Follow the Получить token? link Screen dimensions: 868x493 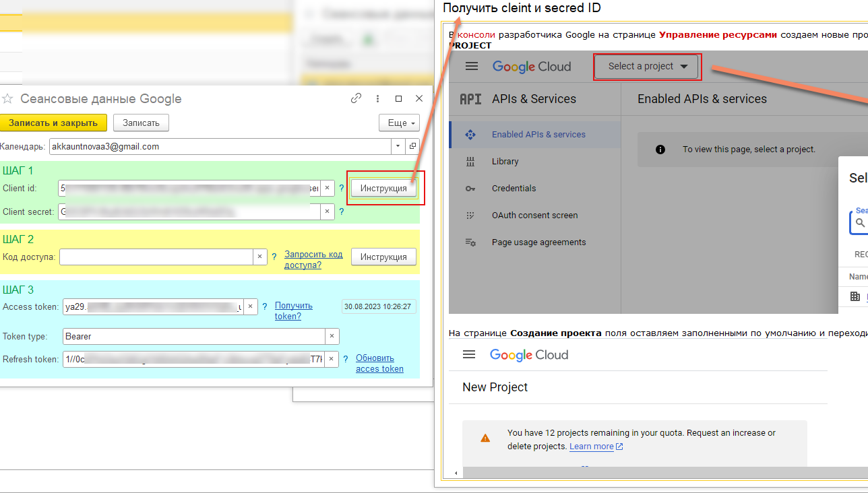tap(294, 310)
